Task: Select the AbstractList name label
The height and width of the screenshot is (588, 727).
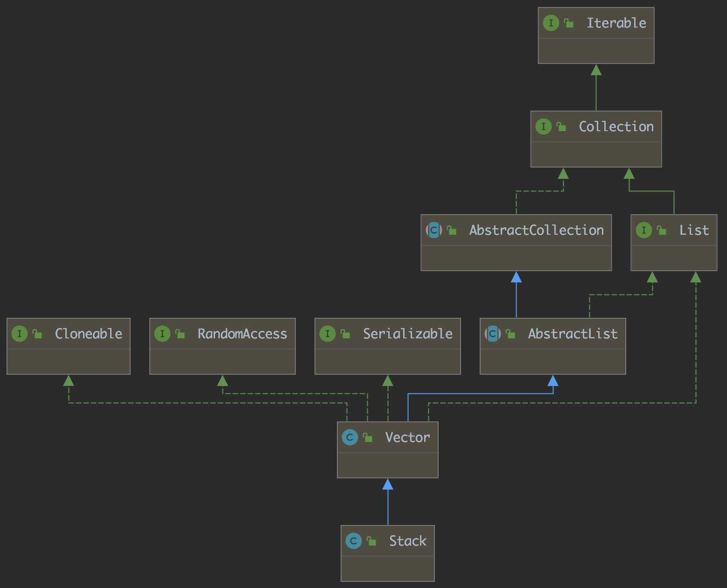Action: coord(573,334)
